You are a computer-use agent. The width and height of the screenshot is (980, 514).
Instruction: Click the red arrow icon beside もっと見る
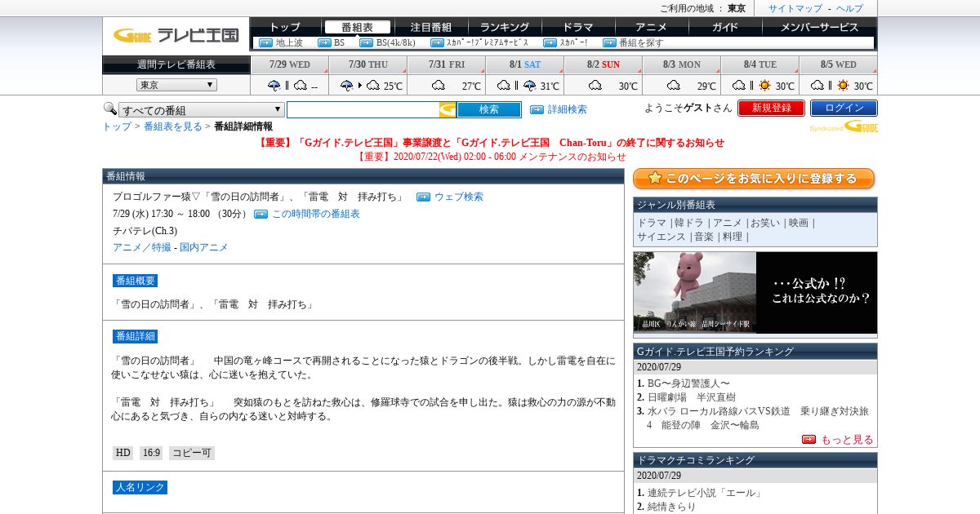point(809,439)
